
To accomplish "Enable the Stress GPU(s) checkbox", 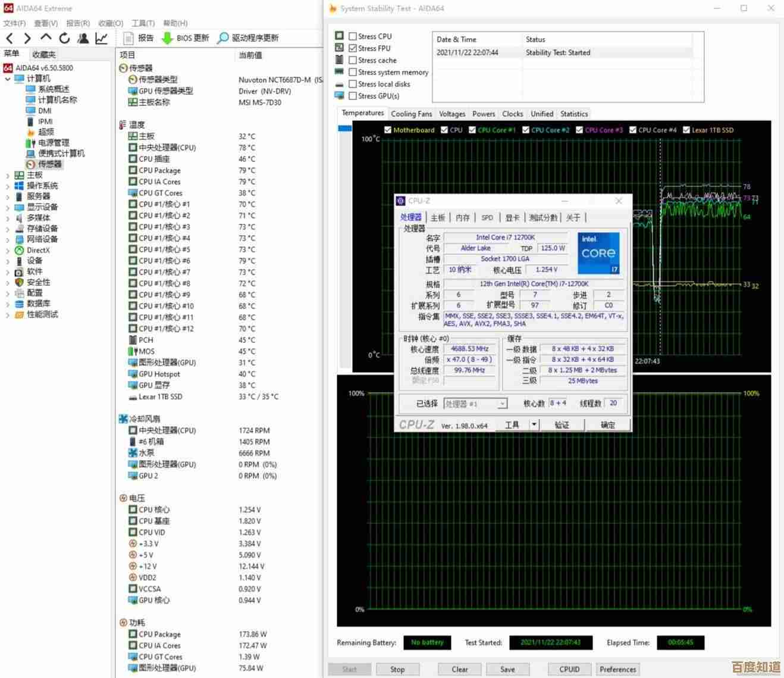I will tap(352, 95).
